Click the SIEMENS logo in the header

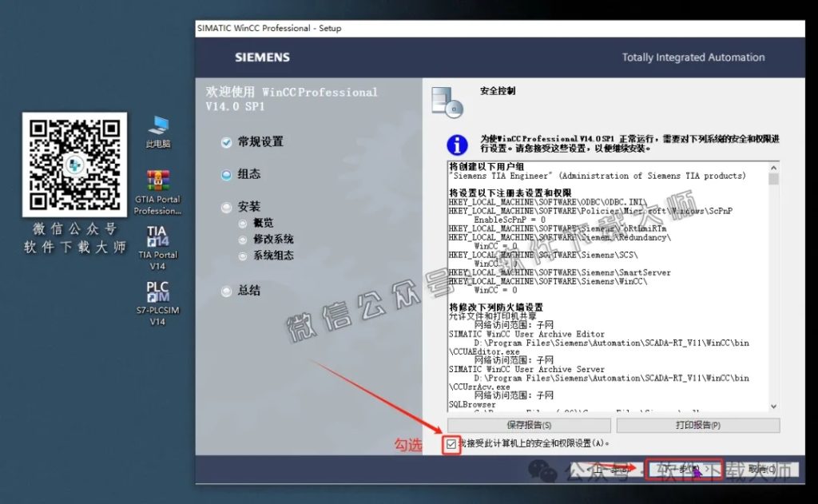(261, 58)
